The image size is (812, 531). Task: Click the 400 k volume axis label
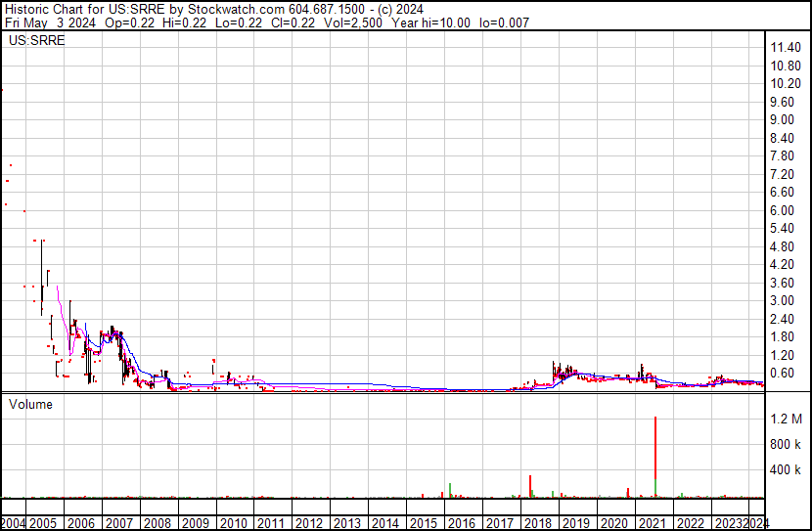click(786, 470)
